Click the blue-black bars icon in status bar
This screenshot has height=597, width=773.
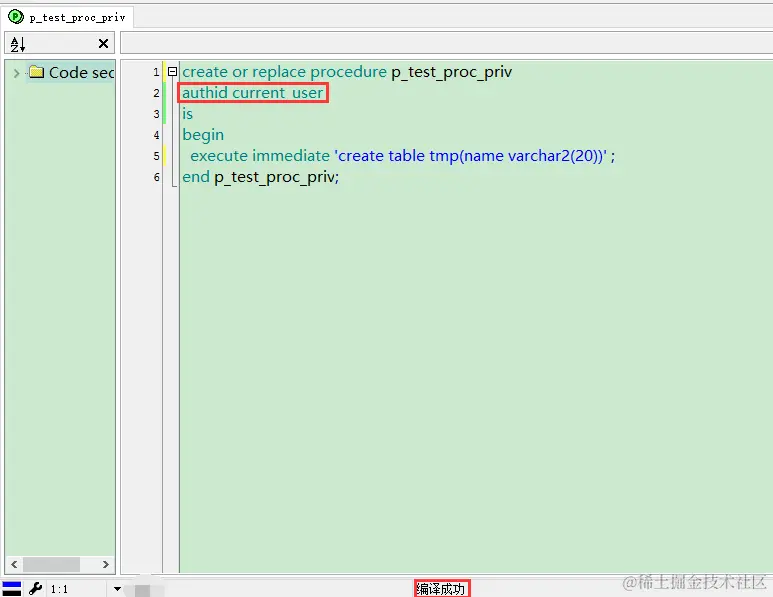pos(12,589)
